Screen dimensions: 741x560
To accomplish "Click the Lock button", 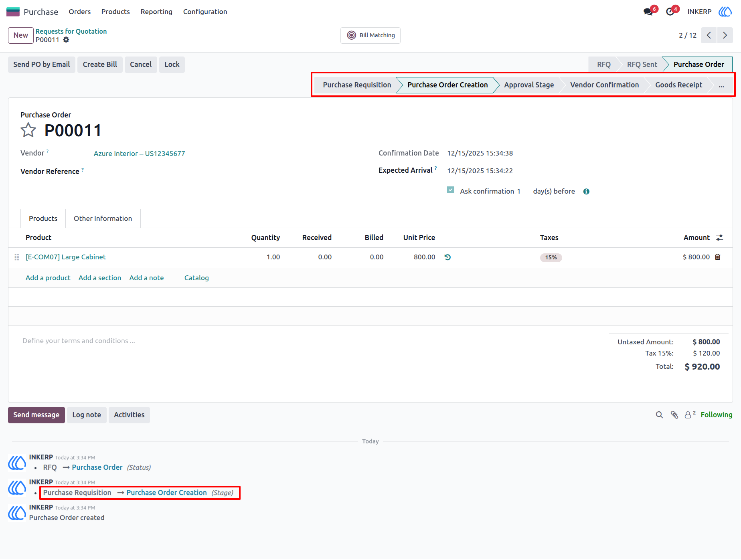I will click(172, 65).
